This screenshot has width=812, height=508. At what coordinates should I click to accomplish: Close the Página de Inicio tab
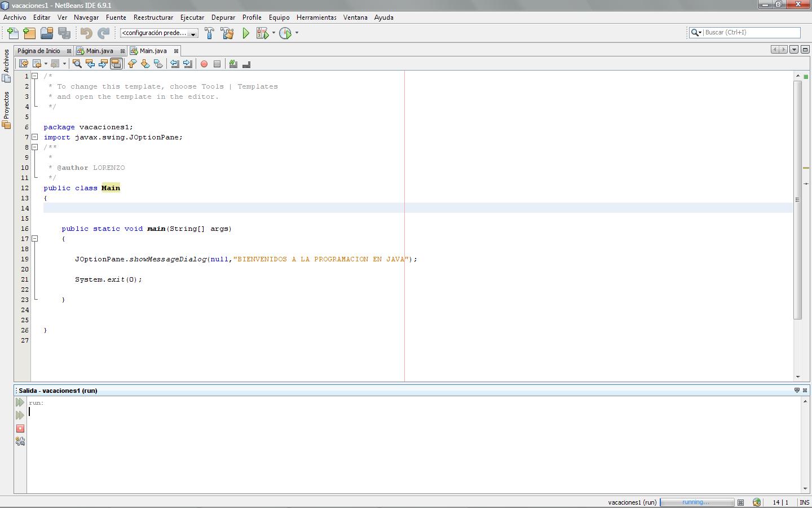pyautogui.click(x=69, y=51)
